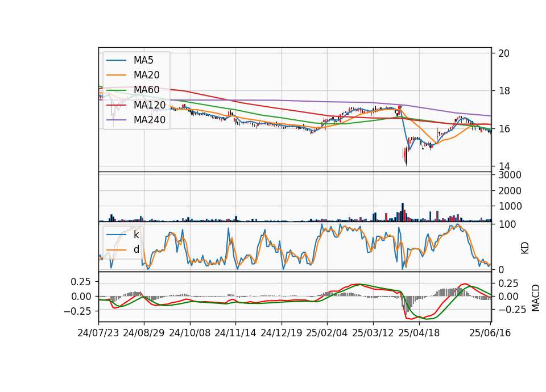The height and width of the screenshot is (392, 546).
Task: Click the lowest candlestick near 14
Action: pos(406,156)
